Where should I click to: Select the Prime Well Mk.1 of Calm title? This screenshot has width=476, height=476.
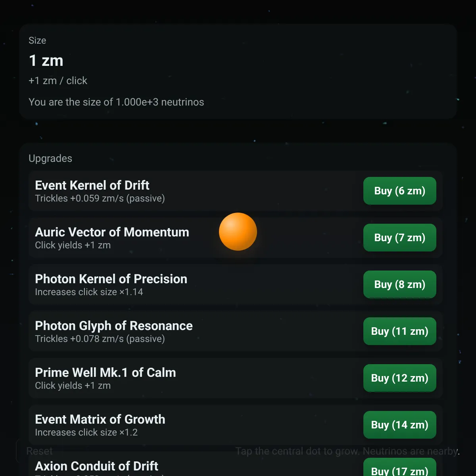coord(106,372)
